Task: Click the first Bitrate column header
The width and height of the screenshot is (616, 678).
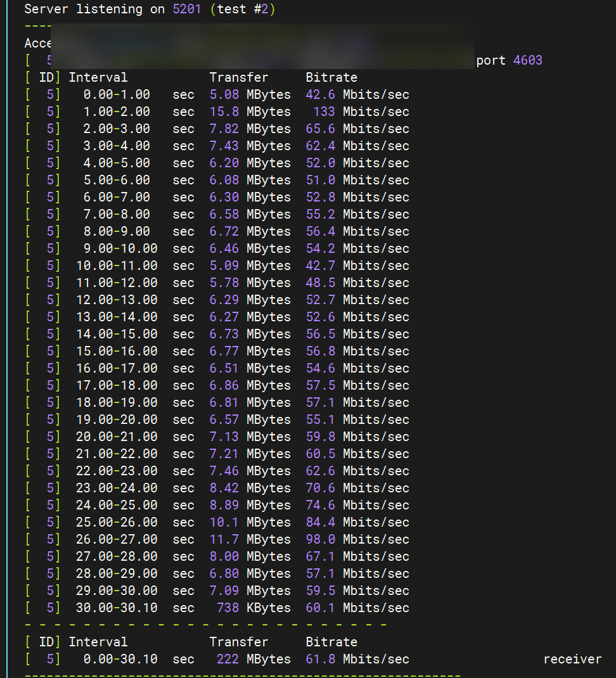Action: (331, 77)
